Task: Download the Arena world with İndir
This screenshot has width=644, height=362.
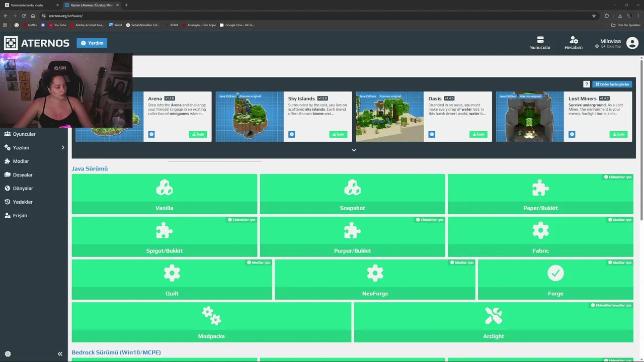Action: click(x=198, y=134)
